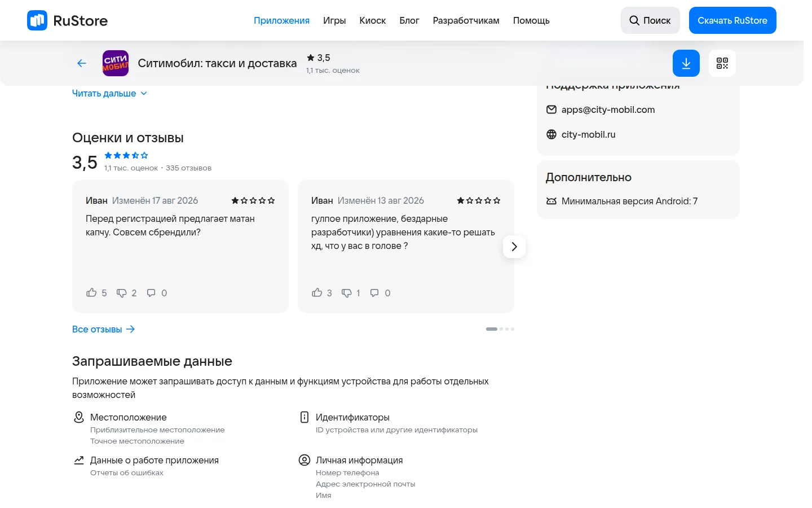Screen dimensions: 812x508
Task: Open comments on the гулпое приложение review
Action: coord(374,292)
